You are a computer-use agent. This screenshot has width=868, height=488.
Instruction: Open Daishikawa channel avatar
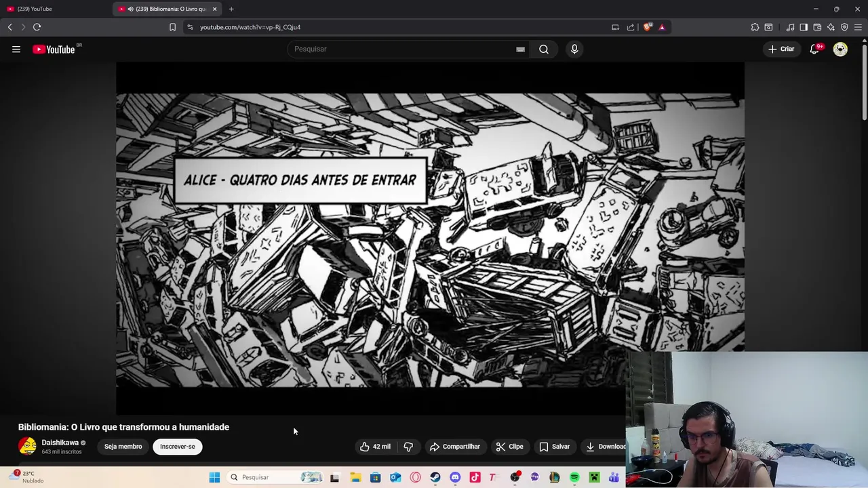tap(27, 446)
